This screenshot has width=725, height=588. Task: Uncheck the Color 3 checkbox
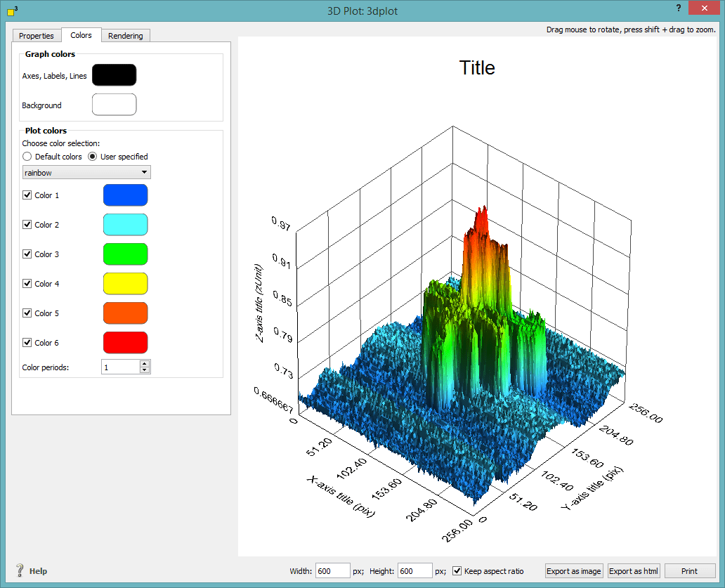point(27,254)
